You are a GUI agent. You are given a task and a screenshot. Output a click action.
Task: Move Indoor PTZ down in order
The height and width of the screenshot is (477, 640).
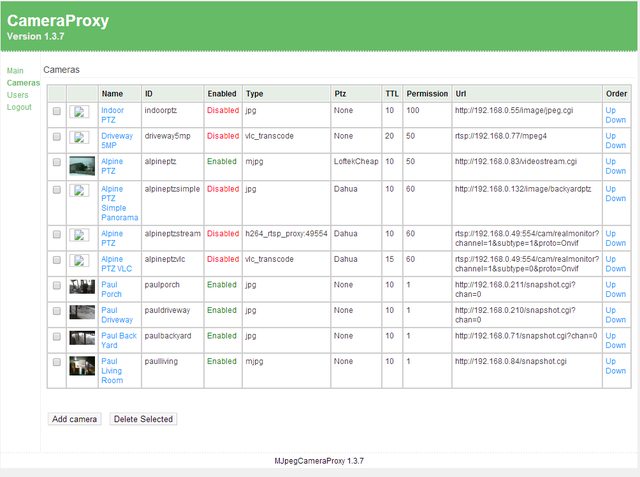(616, 120)
